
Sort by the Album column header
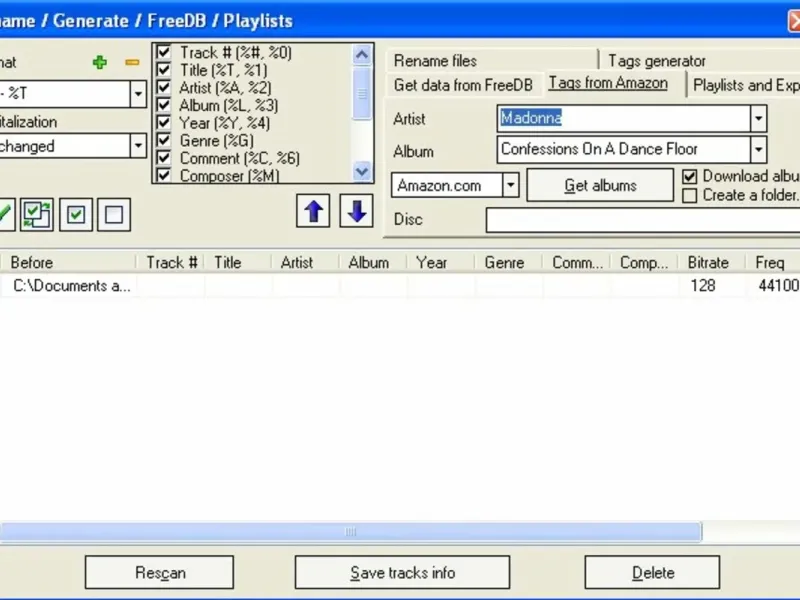click(x=373, y=263)
